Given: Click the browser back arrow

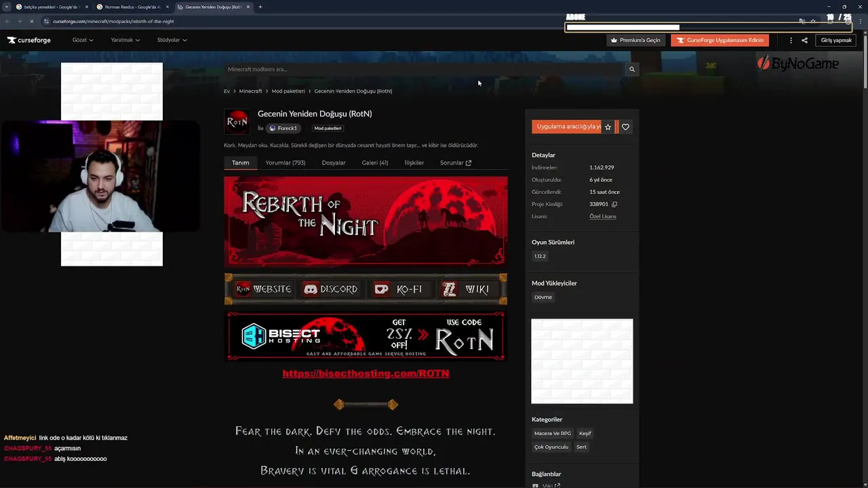Looking at the screenshot, I should pyautogui.click(x=7, y=21).
